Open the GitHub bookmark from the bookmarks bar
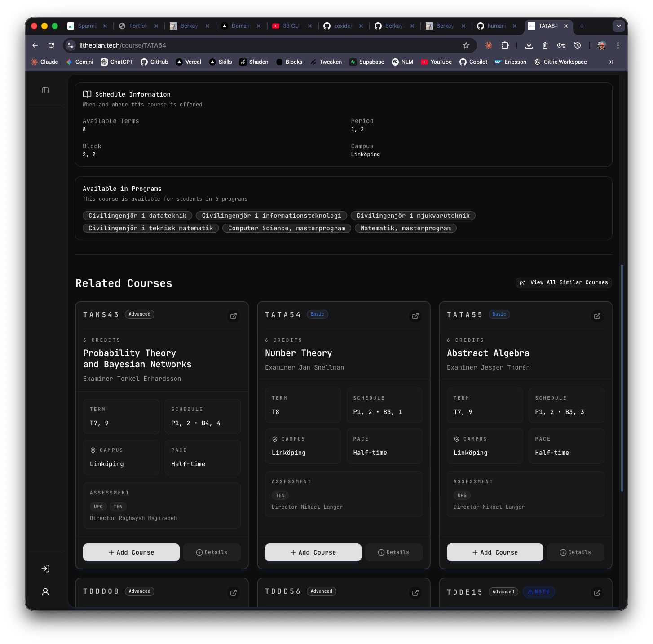Image resolution: width=653 pixels, height=644 pixels. click(154, 62)
